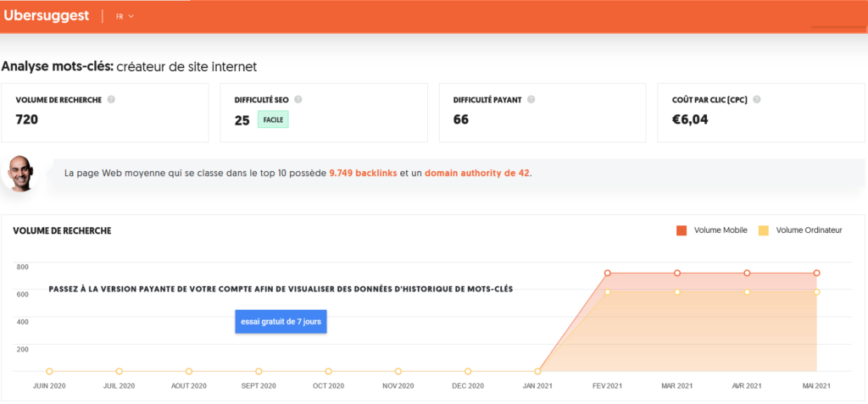
Task: Click the data point for OCT 2020
Action: 328,371
